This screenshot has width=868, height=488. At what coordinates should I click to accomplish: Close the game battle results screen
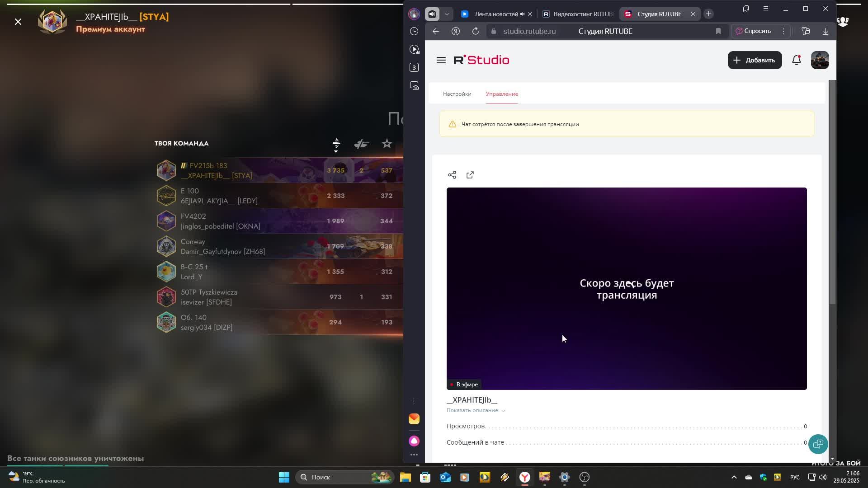[18, 22]
